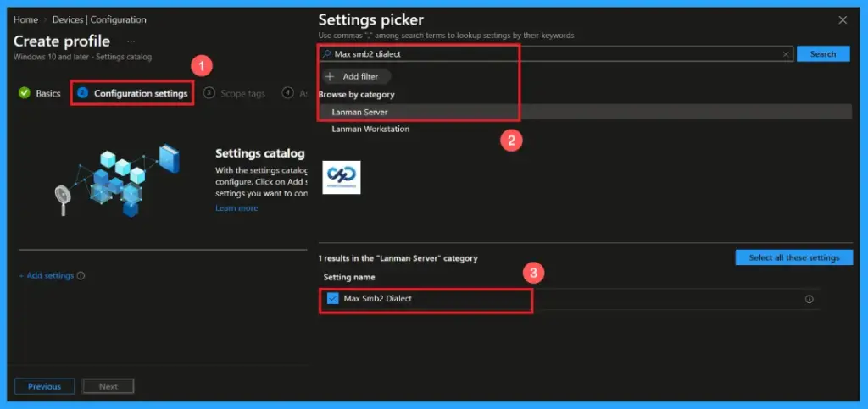Click info icon next to Max Smb2 Dialect

[x=809, y=299]
